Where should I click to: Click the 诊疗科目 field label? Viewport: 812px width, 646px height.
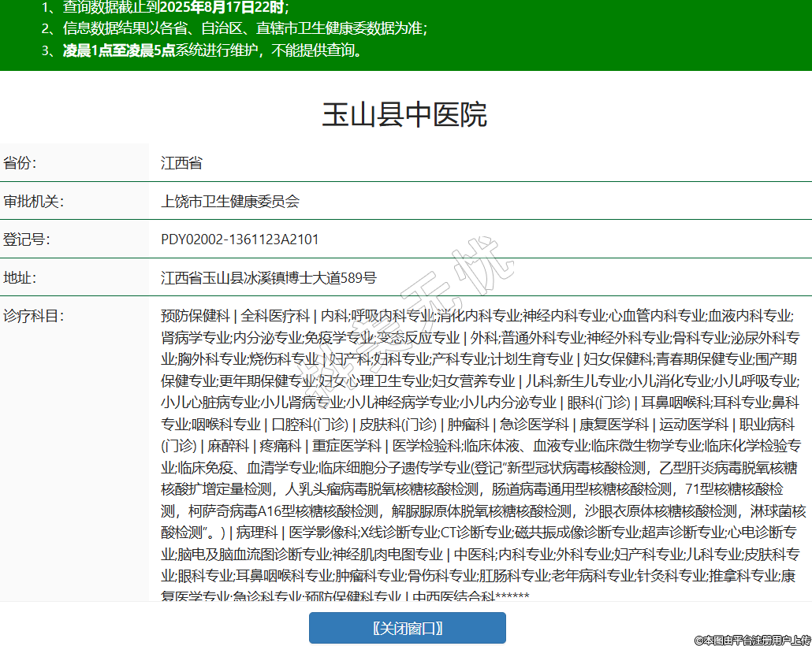click(33, 316)
